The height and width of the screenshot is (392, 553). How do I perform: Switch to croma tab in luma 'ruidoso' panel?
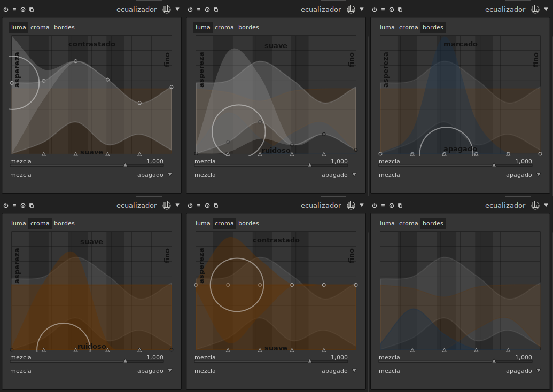click(224, 27)
